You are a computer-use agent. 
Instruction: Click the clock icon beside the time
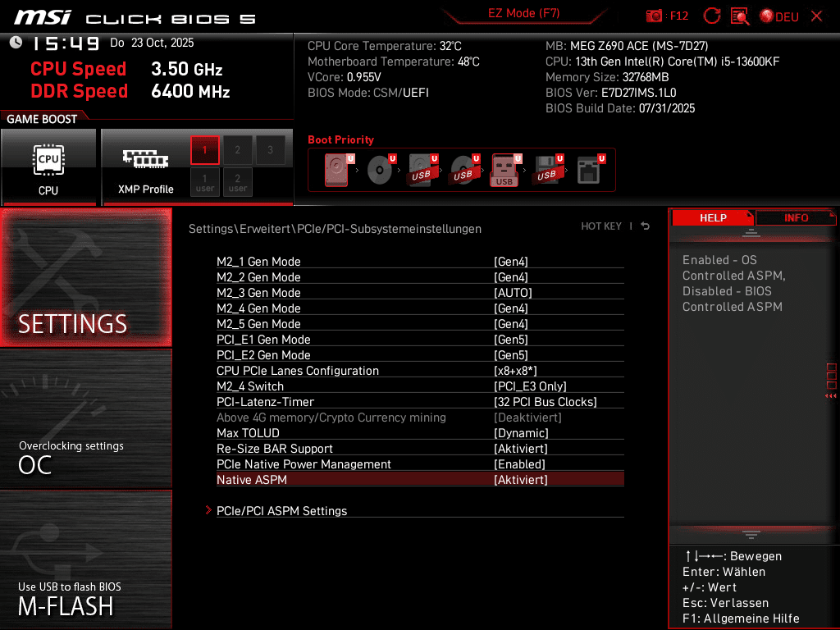[x=16, y=42]
